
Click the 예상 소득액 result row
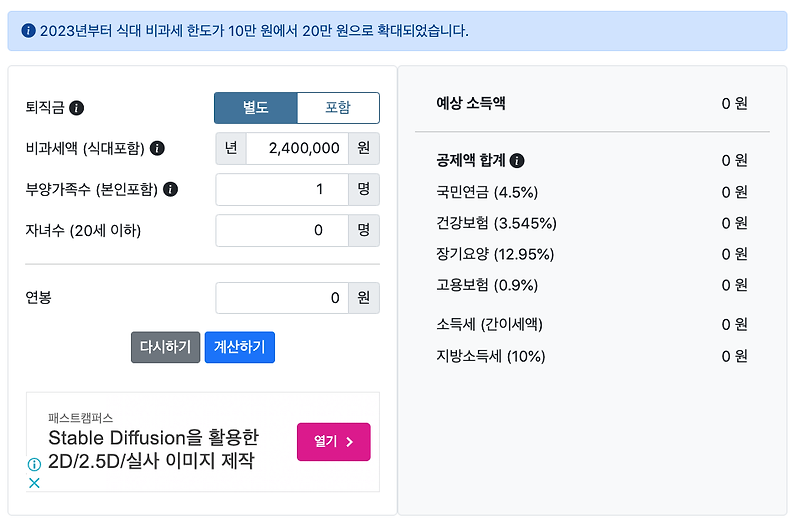pyautogui.click(x=592, y=104)
